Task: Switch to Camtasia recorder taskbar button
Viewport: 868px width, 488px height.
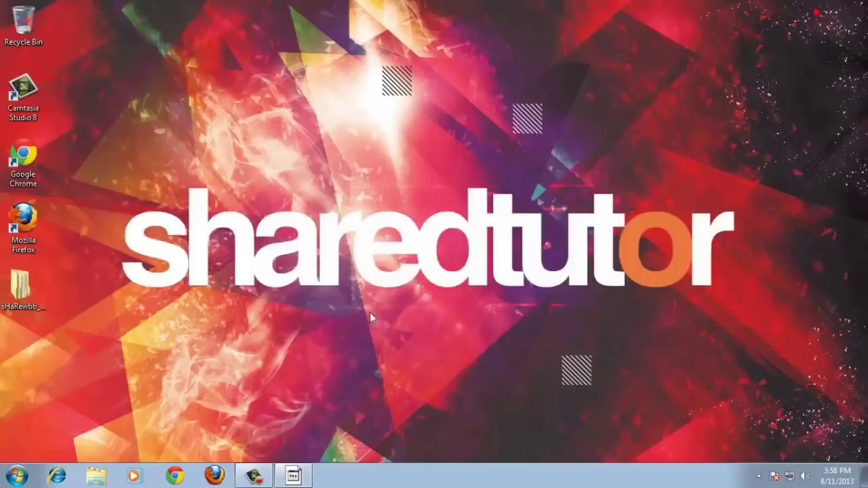Action: click(254, 476)
